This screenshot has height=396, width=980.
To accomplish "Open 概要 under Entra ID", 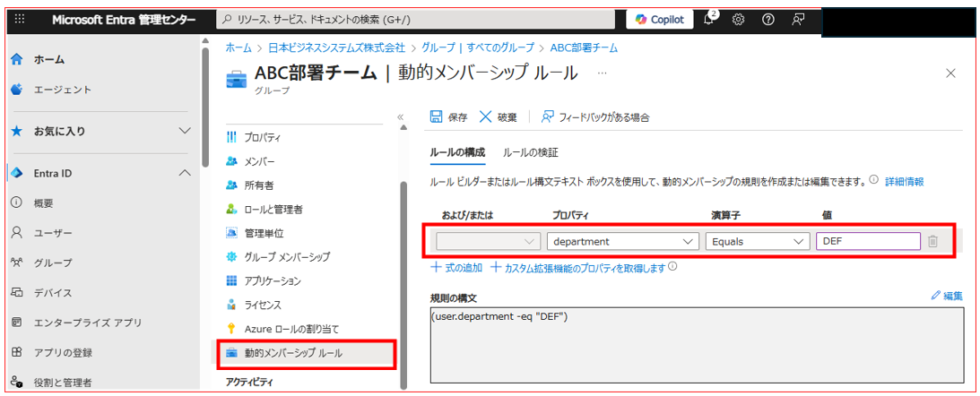I will click(44, 203).
